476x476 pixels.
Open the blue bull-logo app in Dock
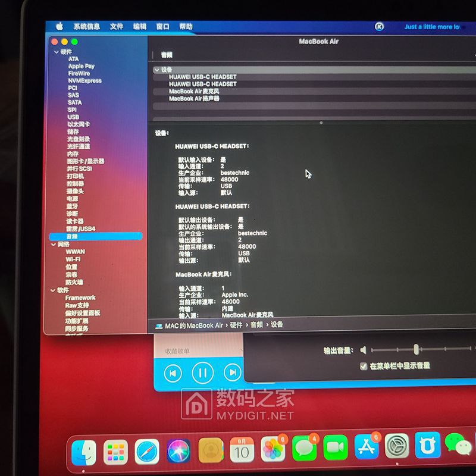[x=427, y=444]
